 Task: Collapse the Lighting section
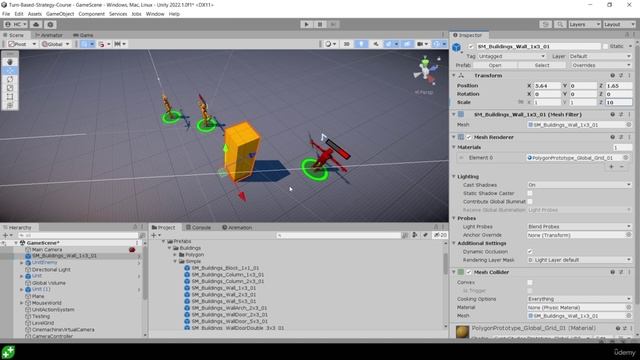point(453,176)
